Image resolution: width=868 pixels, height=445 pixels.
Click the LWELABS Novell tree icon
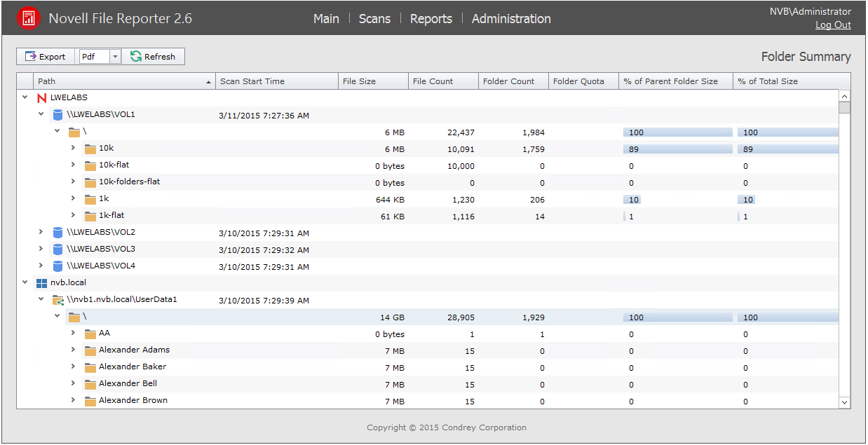tap(41, 98)
